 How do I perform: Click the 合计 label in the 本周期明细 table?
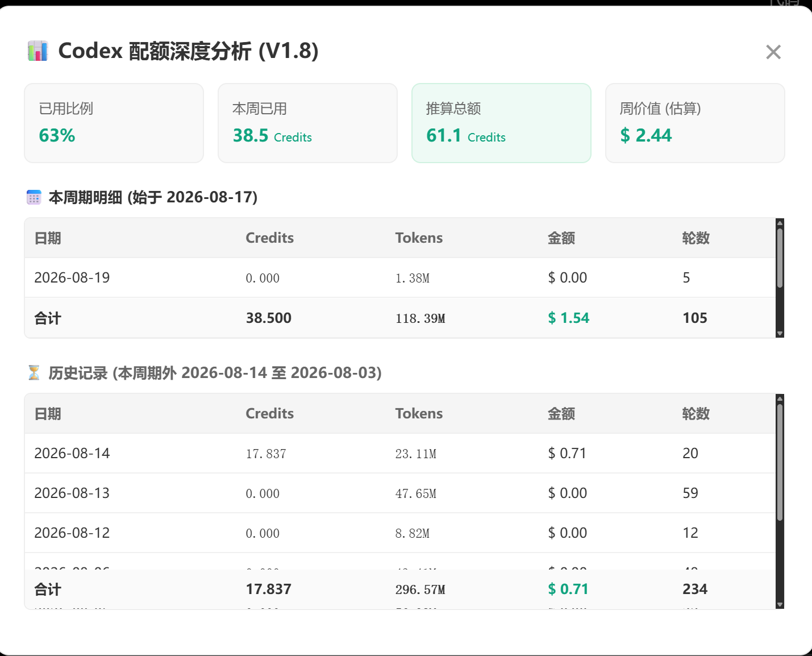pyautogui.click(x=48, y=318)
